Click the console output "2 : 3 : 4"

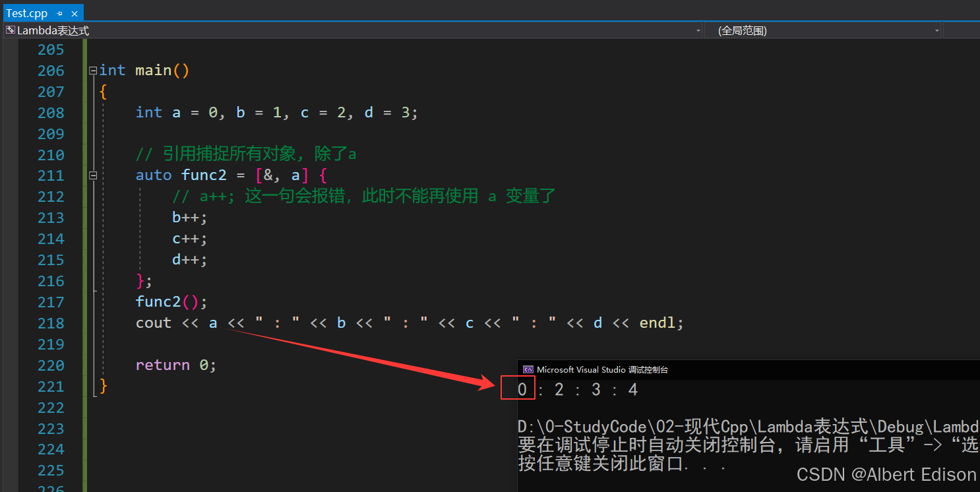coord(596,390)
